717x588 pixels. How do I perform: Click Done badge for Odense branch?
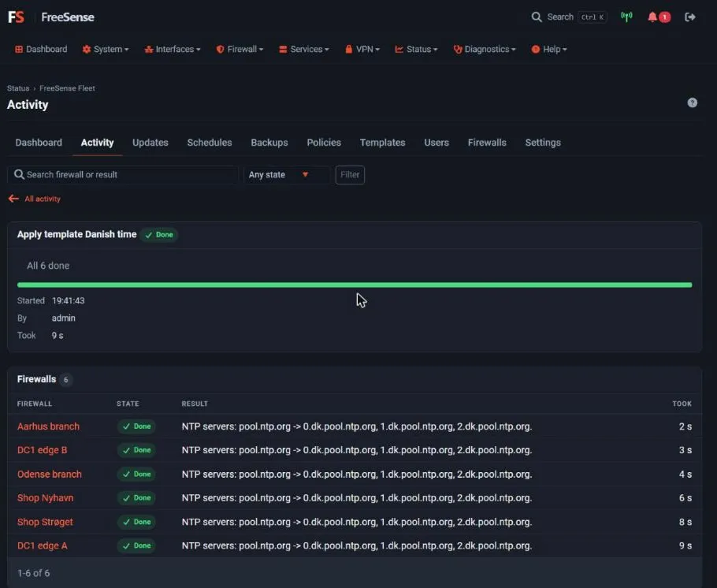[x=136, y=474]
